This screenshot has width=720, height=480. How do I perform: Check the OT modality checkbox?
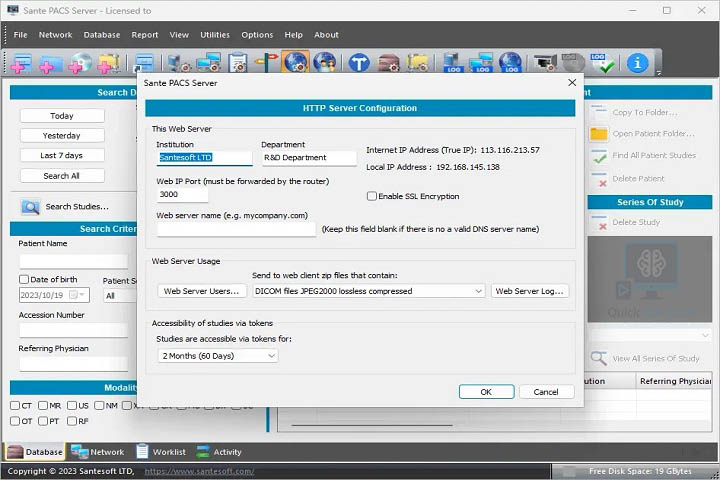pos(15,421)
